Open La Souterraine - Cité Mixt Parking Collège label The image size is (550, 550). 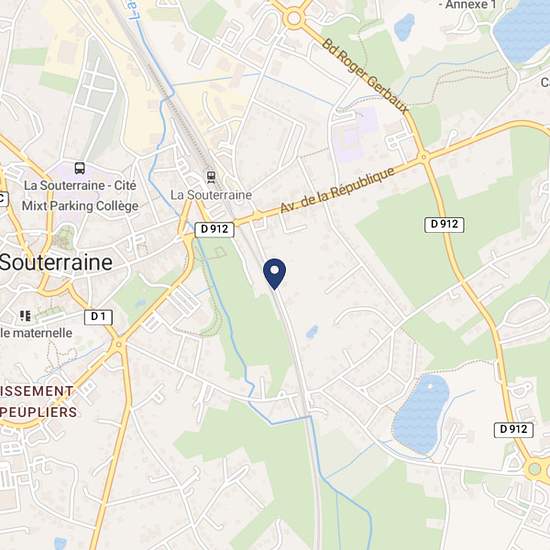(80, 195)
